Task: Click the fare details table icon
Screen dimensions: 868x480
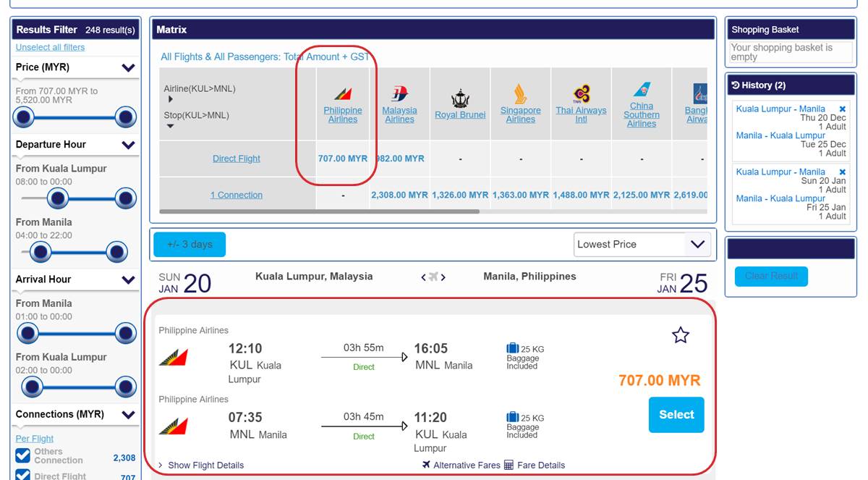Action: point(509,465)
